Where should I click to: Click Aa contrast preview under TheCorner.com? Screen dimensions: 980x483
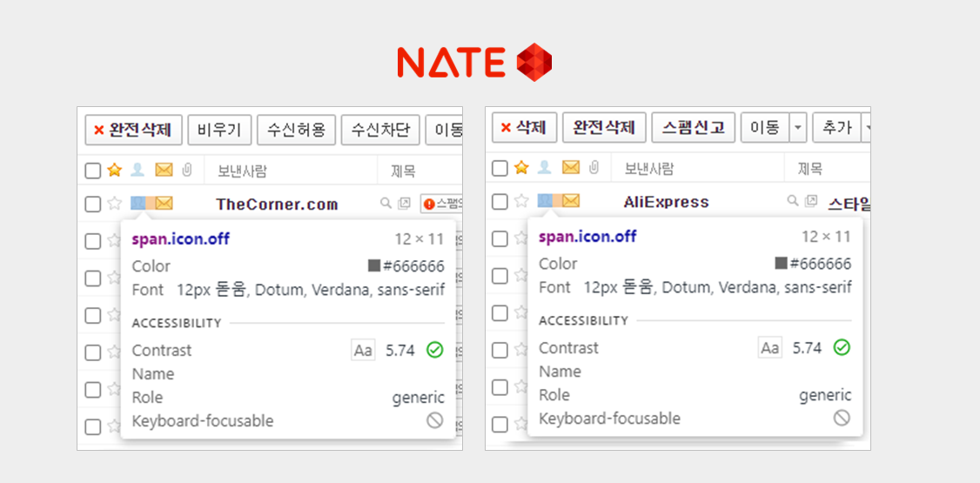[363, 350]
